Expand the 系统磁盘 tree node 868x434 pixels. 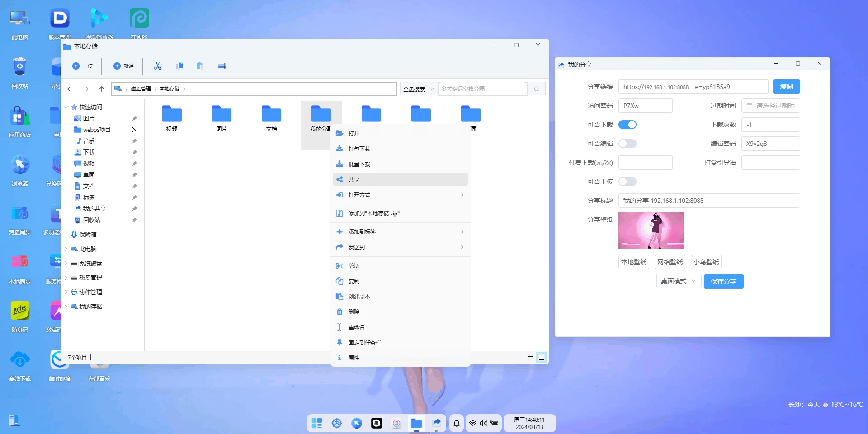tap(66, 263)
